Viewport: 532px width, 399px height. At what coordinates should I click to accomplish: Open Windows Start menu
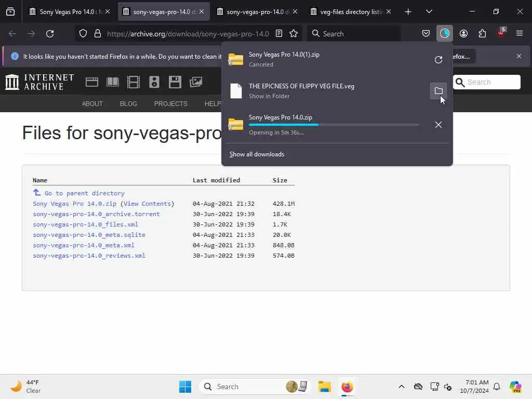[185, 387]
